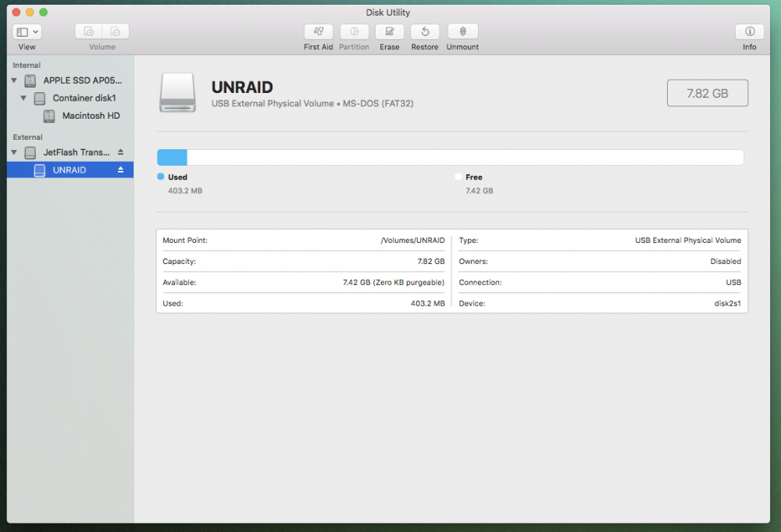Click the MS-DOS (FAT32) subtitle text

point(378,104)
